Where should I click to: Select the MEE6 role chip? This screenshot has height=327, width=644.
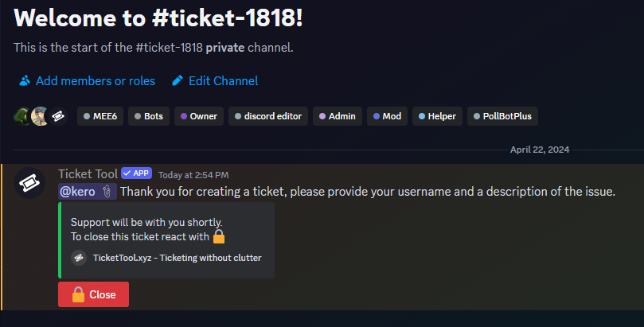coord(100,116)
